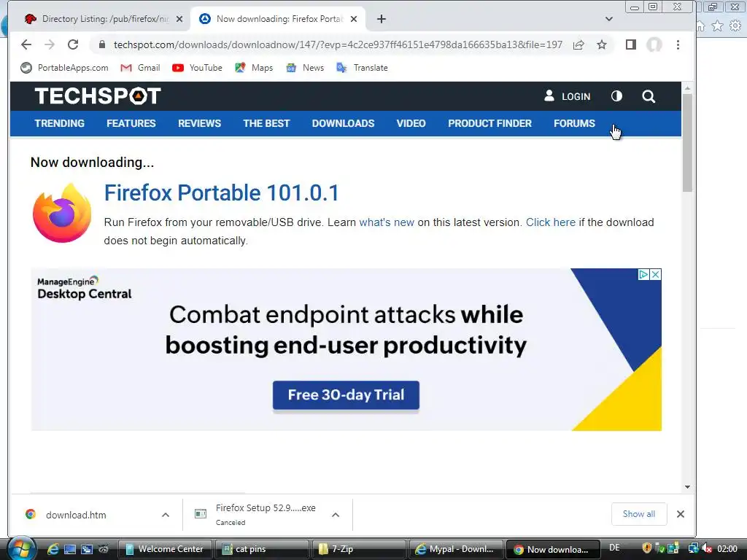
Task: Close the downloads bar
Action: [681, 514]
